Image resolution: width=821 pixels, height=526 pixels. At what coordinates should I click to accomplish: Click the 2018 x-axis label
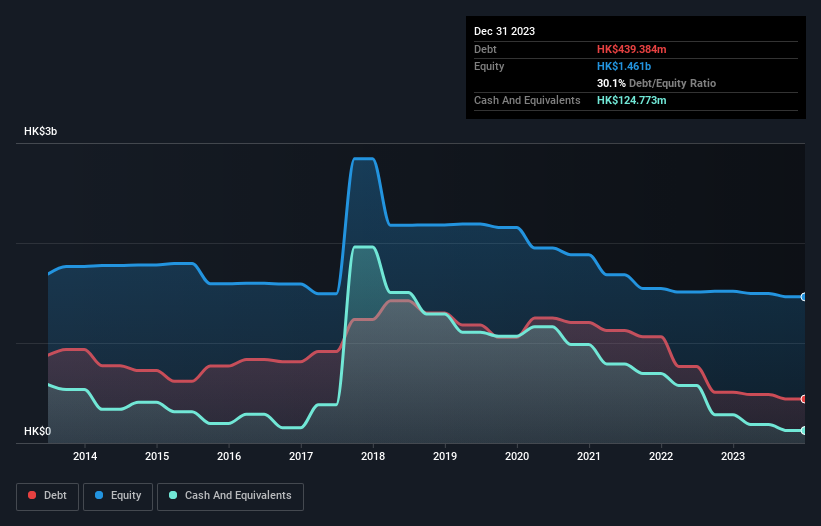pyautogui.click(x=373, y=456)
